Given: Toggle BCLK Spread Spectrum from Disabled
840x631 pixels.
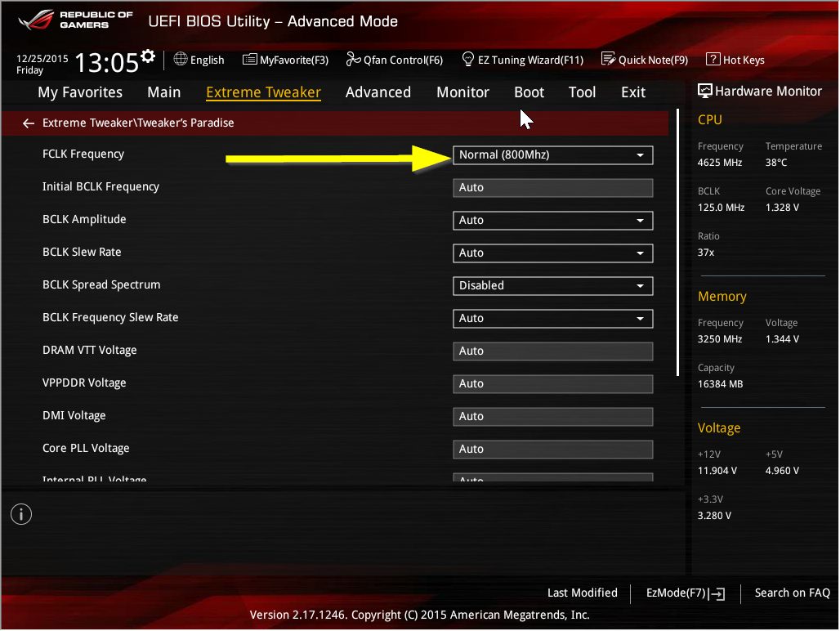Looking at the screenshot, I should (x=552, y=285).
